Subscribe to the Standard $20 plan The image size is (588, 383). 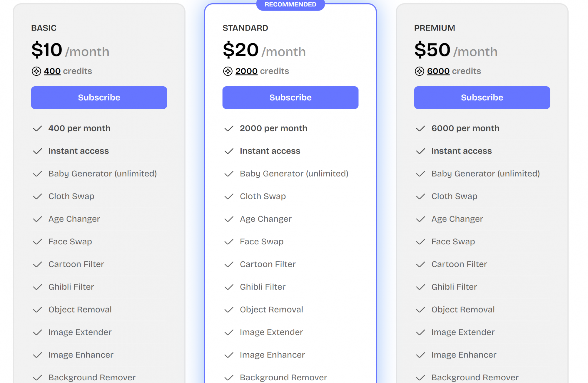coord(290,98)
